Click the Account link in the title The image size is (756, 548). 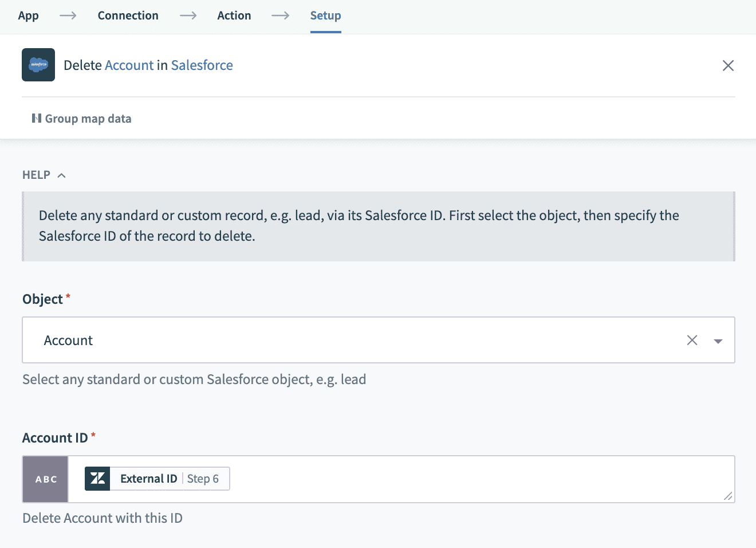click(129, 65)
